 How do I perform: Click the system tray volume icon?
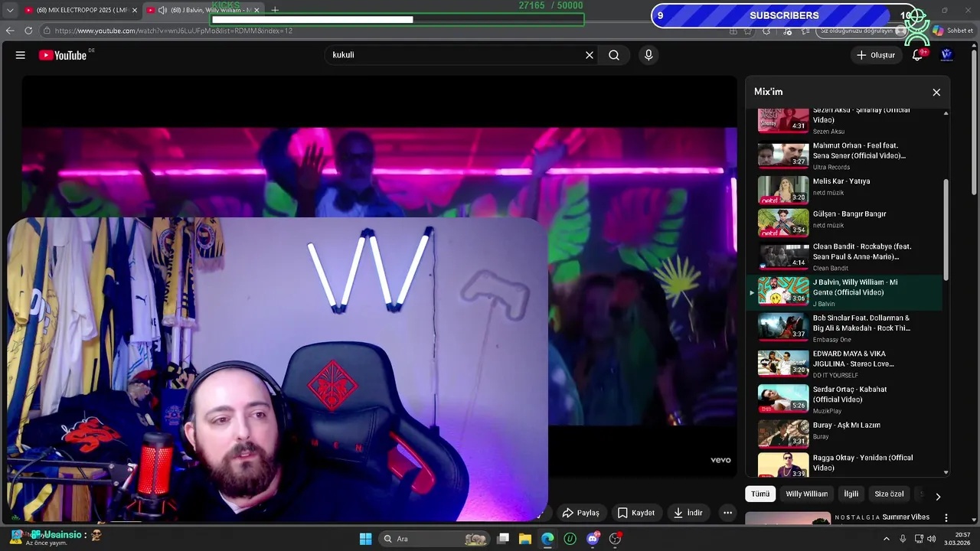(932, 539)
